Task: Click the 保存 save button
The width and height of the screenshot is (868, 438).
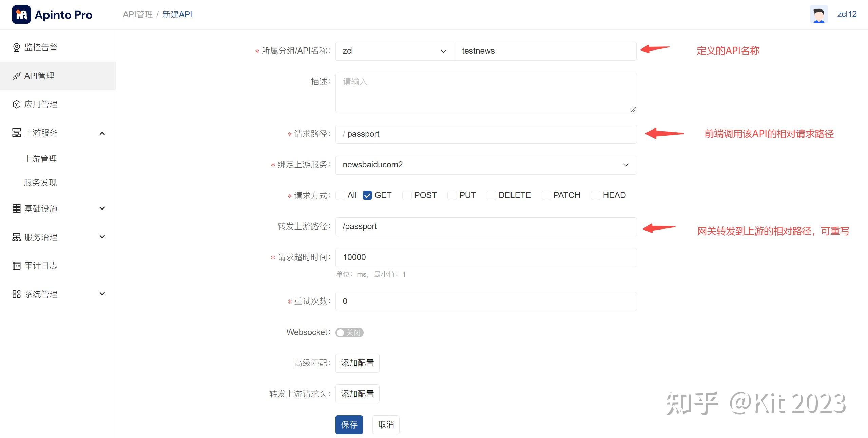Action: pos(349,424)
